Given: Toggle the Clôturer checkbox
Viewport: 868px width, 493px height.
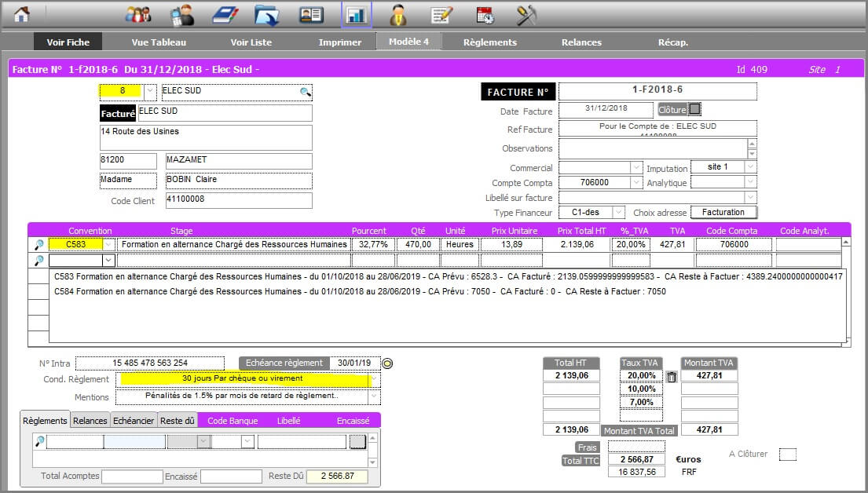Looking at the screenshot, I should pyautogui.click(x=694, y=109).
